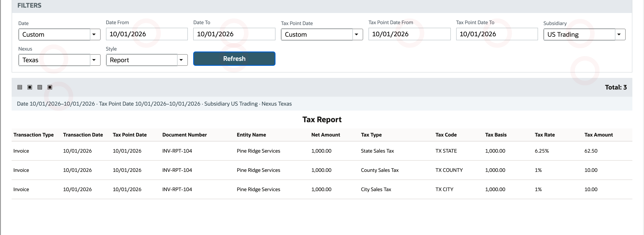This screenshot has width=644, height=235.
Task: Click the Tax Point Date To field
Action: click(x=497, y=34)
